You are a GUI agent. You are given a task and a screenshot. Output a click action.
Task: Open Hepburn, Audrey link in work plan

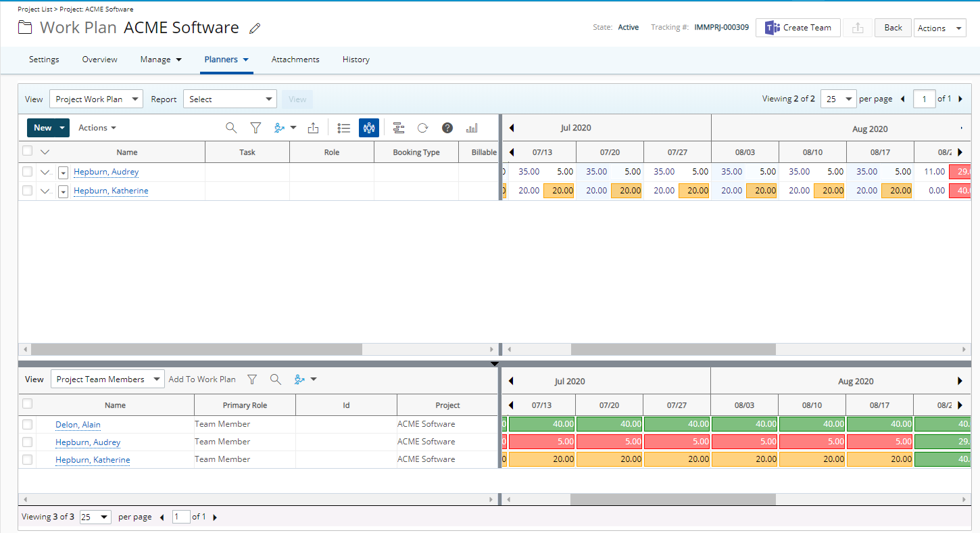tap(106, 172)
